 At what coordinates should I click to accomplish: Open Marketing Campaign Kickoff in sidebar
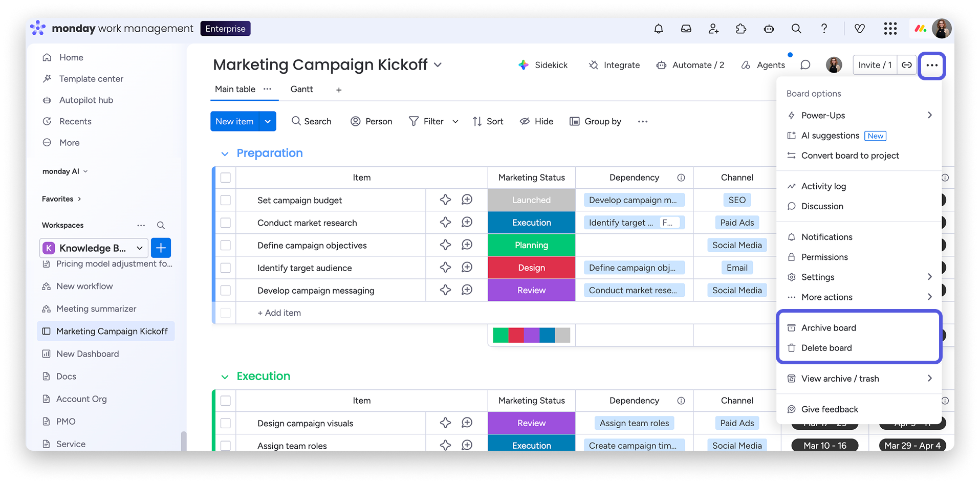(106, 332)
